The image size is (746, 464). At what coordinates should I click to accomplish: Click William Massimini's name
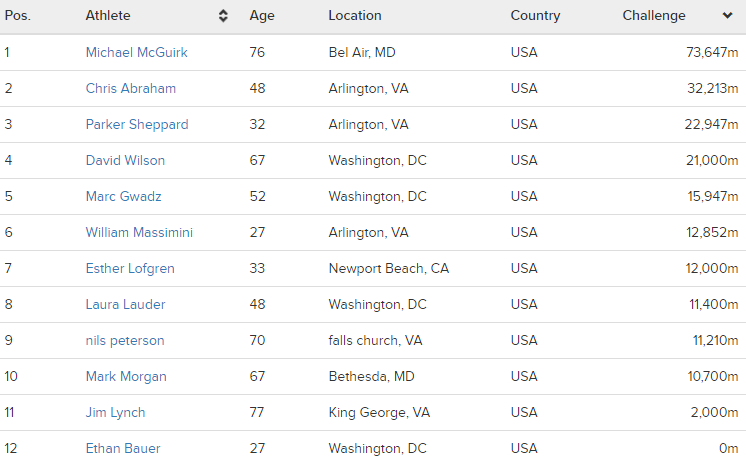pyautogui.click(x=139, y=232)
